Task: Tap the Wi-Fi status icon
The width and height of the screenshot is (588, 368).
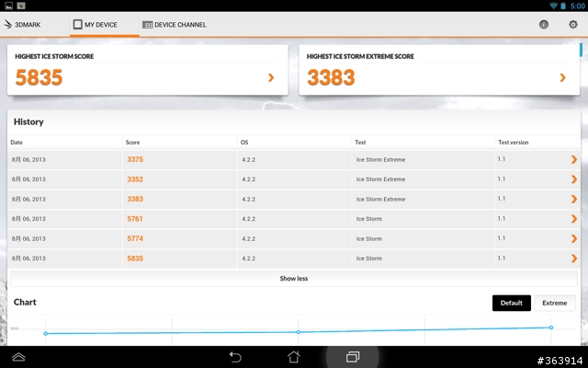Action: (x=553, y=6)
